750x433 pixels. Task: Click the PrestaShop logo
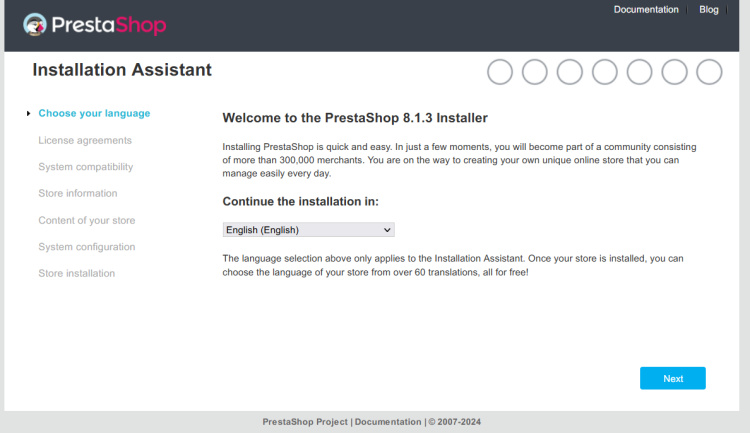[x=93, y=25]
